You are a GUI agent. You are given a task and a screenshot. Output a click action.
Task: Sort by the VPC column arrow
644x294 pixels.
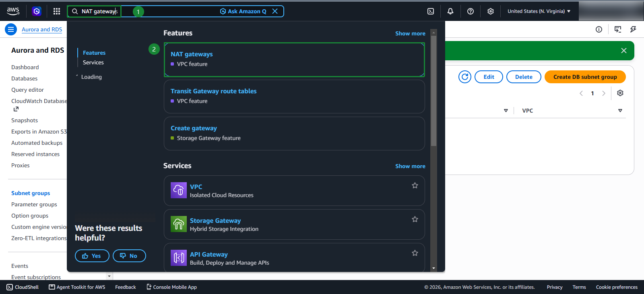(620, 111)
